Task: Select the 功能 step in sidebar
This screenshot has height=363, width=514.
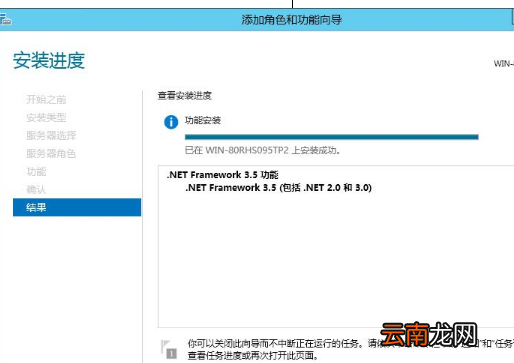Action: 36,172
